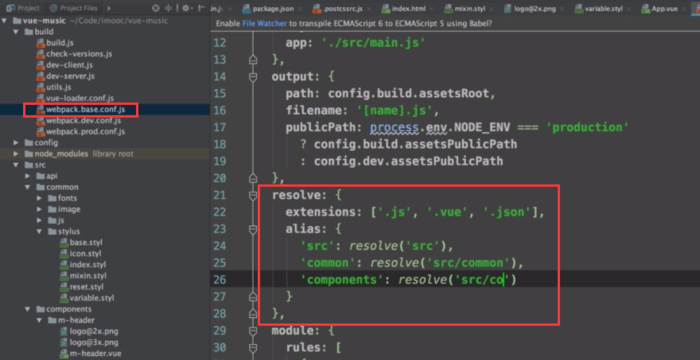Click gutter line number 26
Screen dimensions: 700x360
tap(220, 280)
